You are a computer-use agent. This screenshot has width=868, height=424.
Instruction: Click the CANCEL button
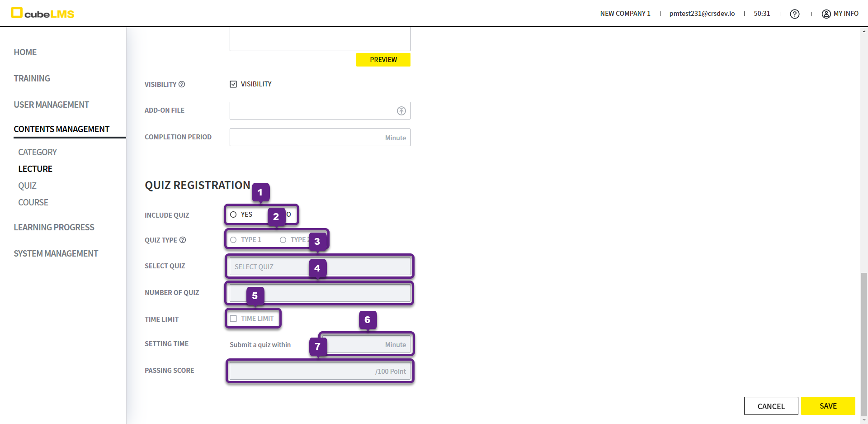click(771, 406)
